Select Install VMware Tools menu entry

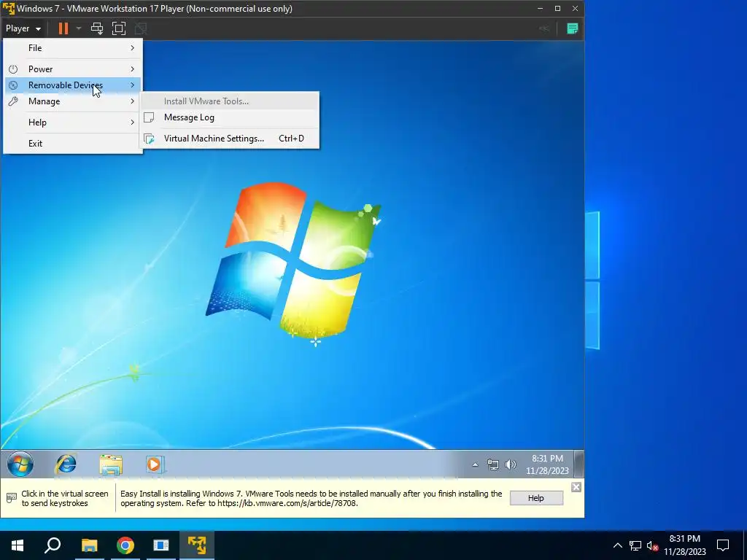coord(230,101)
